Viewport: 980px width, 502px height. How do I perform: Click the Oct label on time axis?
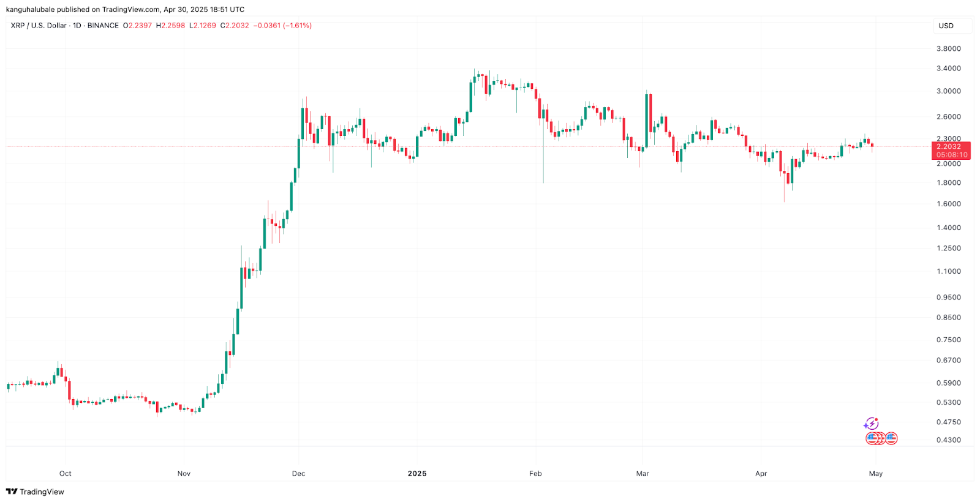click(x=66, y=473)
